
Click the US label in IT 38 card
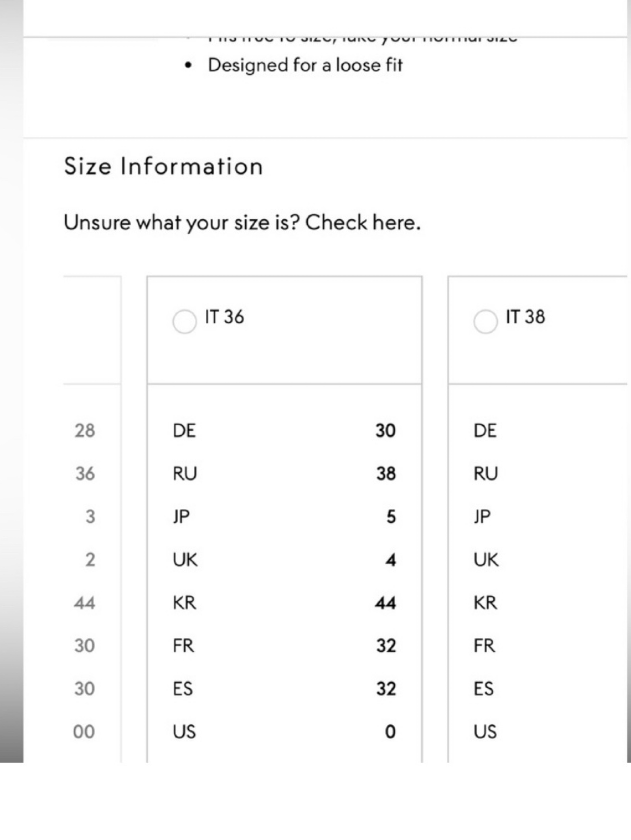[485, 732]
